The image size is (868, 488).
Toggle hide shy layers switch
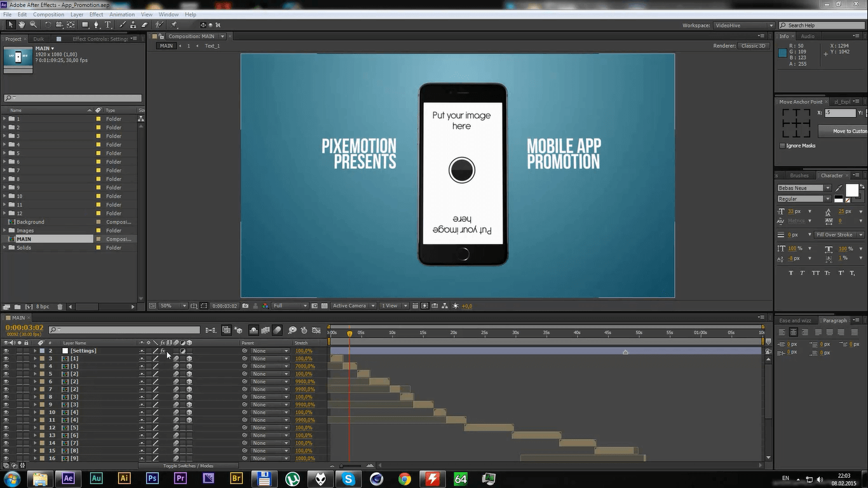click(253, 330)
